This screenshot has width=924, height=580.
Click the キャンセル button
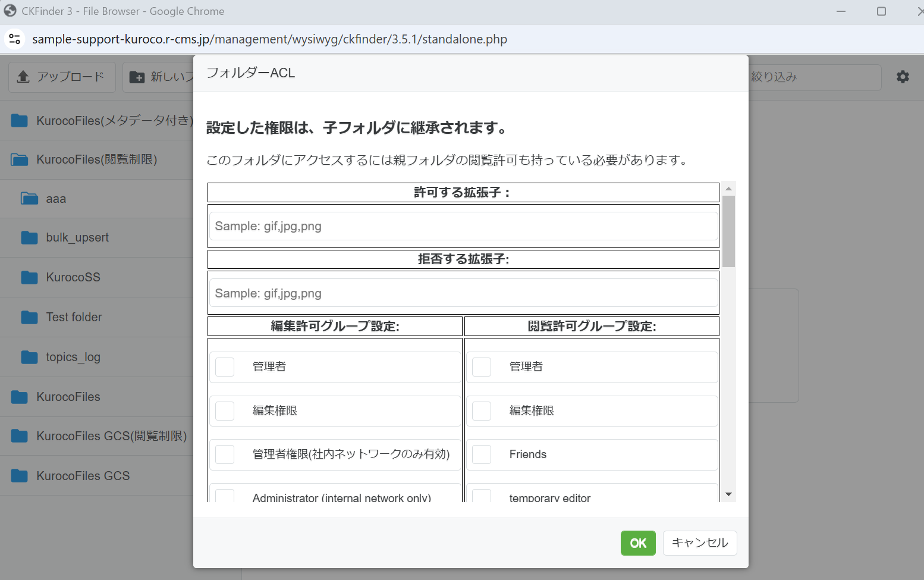pos(700,543)
